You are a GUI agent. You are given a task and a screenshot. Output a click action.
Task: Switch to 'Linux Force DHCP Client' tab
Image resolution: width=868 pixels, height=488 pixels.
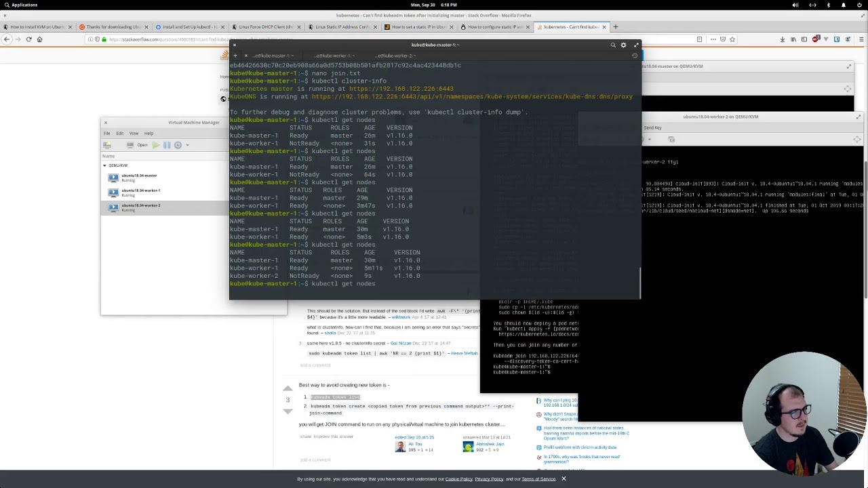point(265,27)
